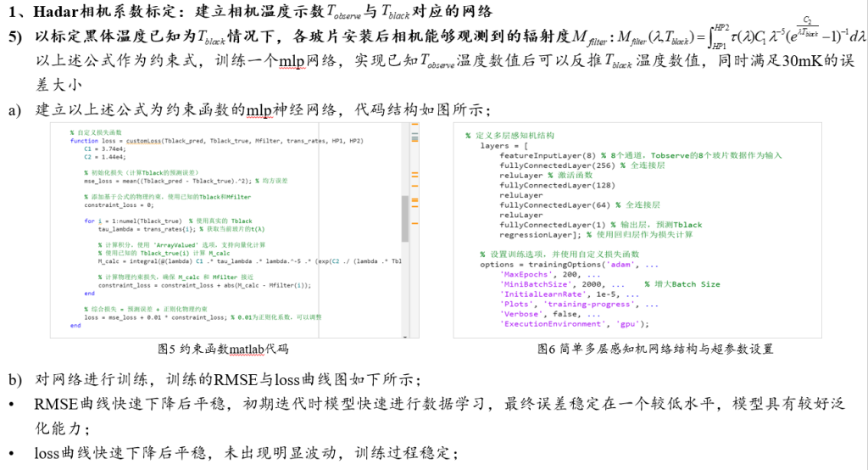Click the 'MaxEpochs' option text
This screenshot has height=470, width=868.
pyautogui.click(x=526, y=275)
